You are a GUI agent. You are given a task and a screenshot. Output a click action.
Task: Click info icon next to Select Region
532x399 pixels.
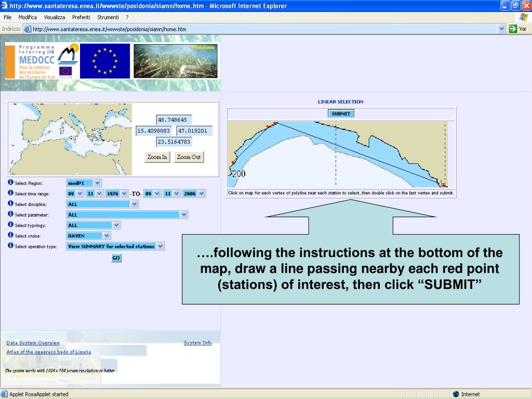10,182
